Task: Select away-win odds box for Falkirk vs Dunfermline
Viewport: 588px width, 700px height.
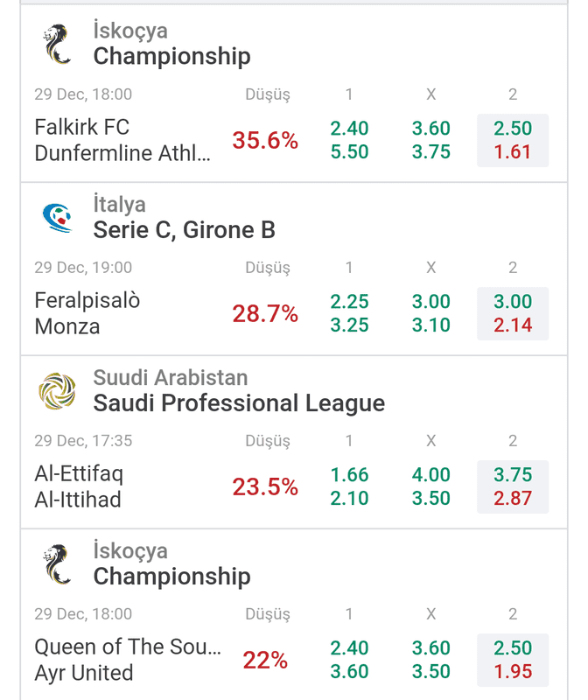Action: pos(513,140)
